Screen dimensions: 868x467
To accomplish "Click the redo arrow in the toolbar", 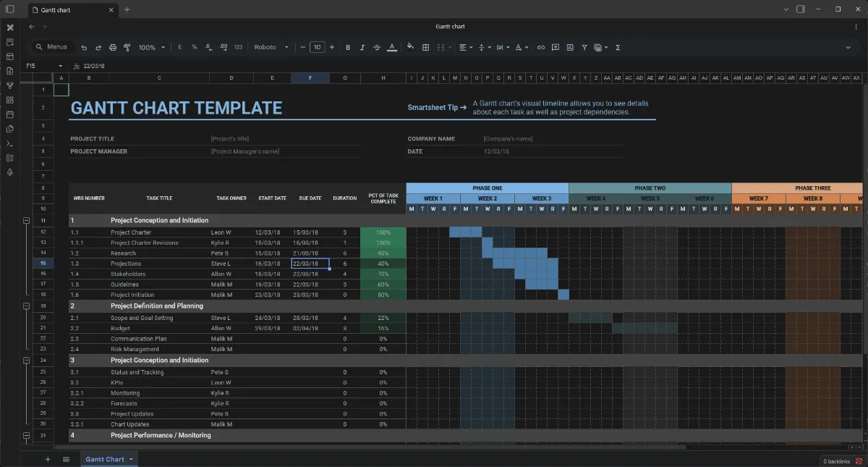I will click(98, 47).
